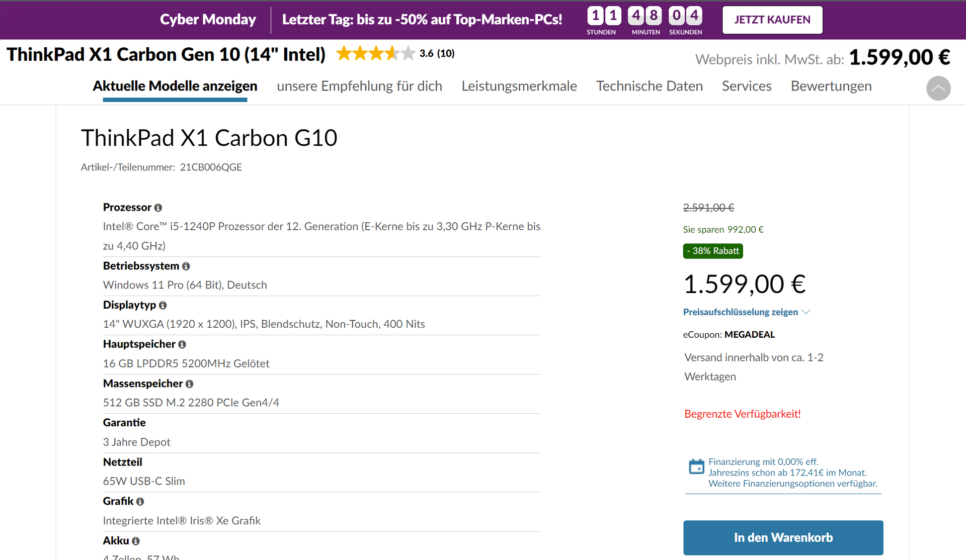Click the Jetzt Kaufen banner button
966x560 pixels.
click(772, 20)
